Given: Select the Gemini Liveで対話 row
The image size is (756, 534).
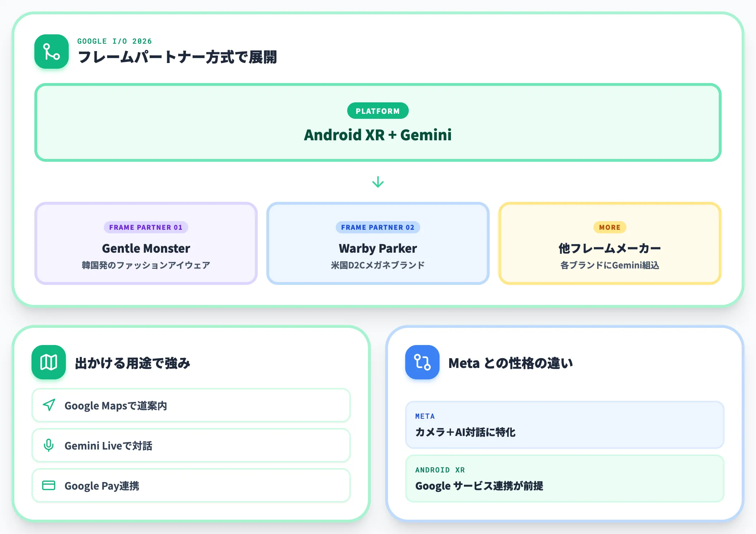Looking at the screenshot, I should [191, 445].
